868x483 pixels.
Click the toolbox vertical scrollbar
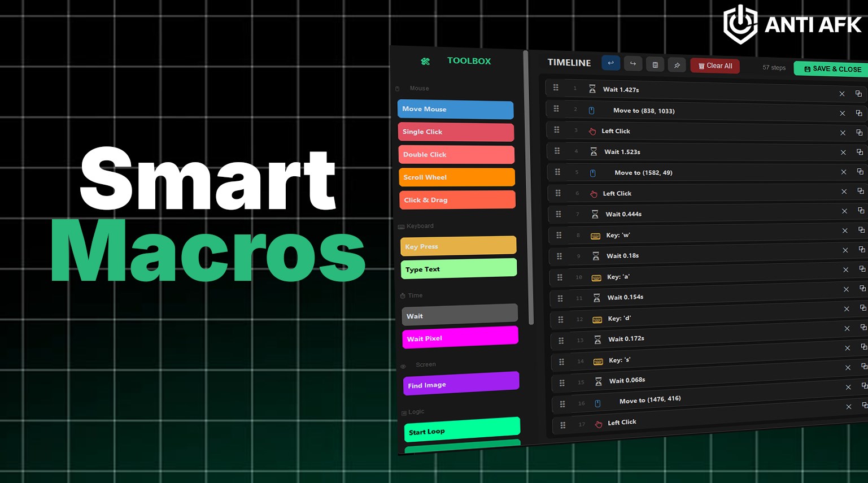[528, 188]
